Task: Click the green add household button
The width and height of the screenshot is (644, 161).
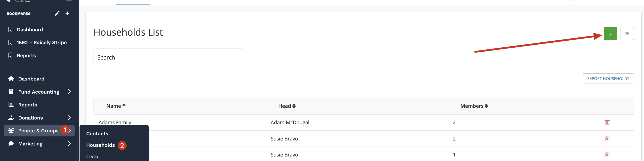Action: click(x=610, y=34)
